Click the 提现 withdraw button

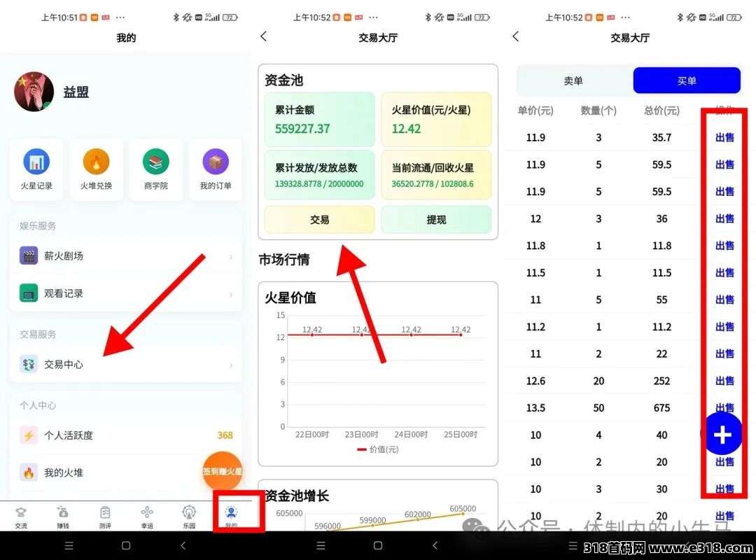[x=436, y=219]
